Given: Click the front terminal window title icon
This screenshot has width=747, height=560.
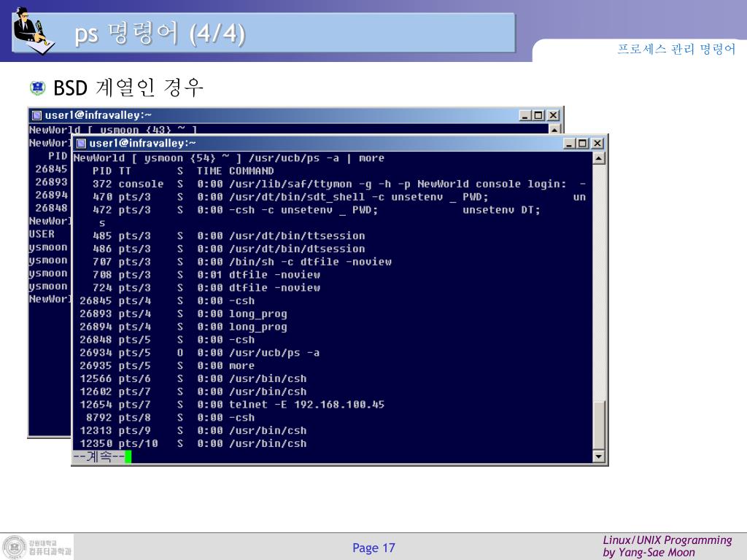Looking at the screenshot, I should [x=82, y=144].
